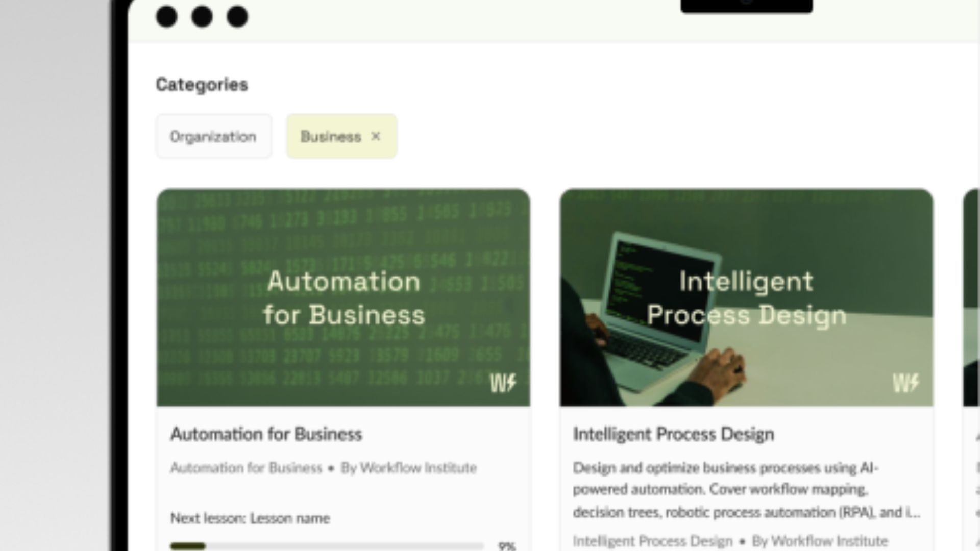Image resolution: width=980 pixels, height=551 pixels.
Task: Open the Intelligent Process Design course title
Action: (674, 434)
